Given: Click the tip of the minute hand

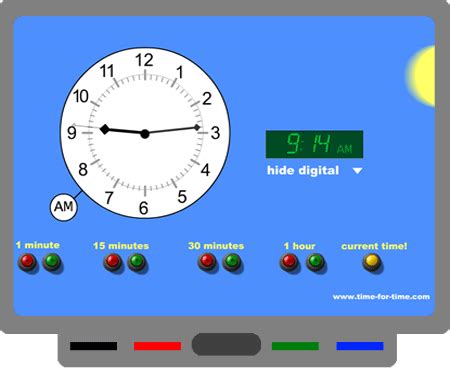Looking at the screenshot, I should click(x=197, y=127).
